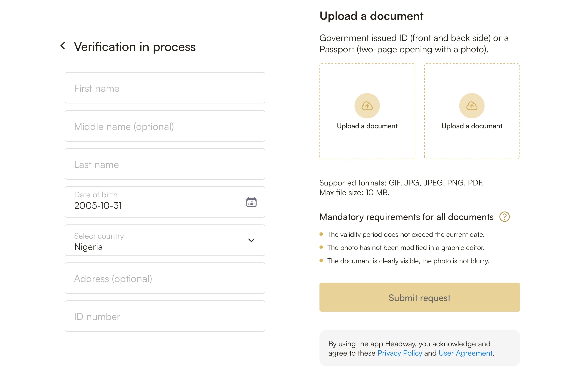Click the left dashed upload drop zone
The image size is (588, 379).
pyautogui.click(x=367, y=111)
